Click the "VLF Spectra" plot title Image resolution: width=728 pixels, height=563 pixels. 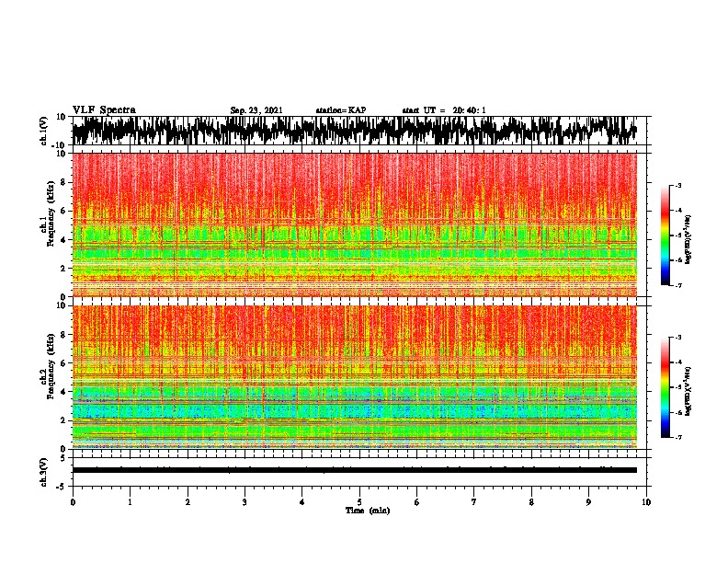coord(104,110)
